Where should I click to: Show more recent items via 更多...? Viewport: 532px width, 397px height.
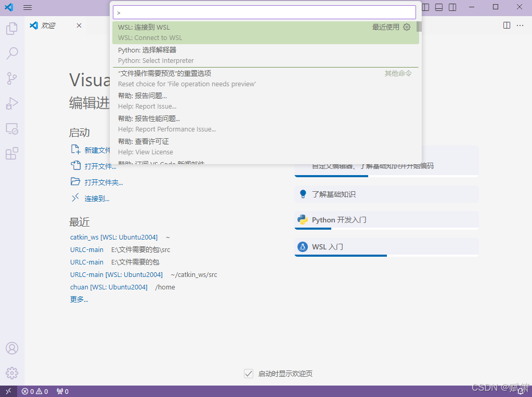79,299
